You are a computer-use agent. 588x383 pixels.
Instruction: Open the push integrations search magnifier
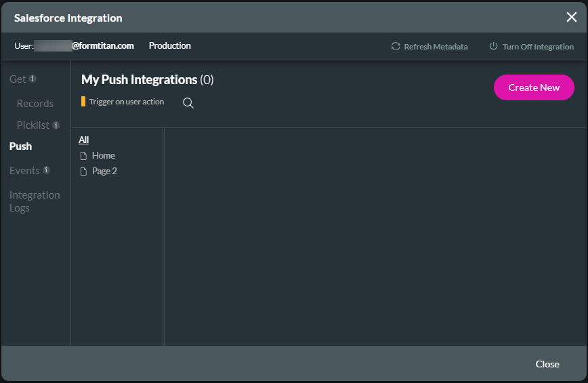(x=188, y=103)
